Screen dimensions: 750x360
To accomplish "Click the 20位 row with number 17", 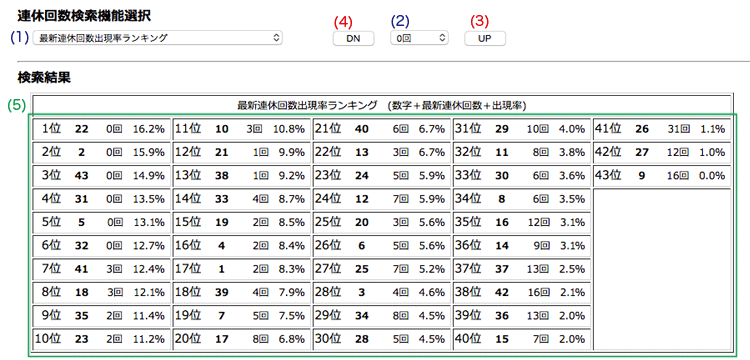I will tap(242, 339).
